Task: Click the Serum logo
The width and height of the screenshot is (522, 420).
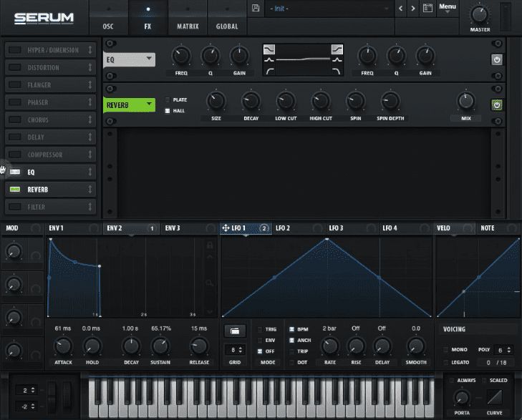Action: [x=44, y=19]
